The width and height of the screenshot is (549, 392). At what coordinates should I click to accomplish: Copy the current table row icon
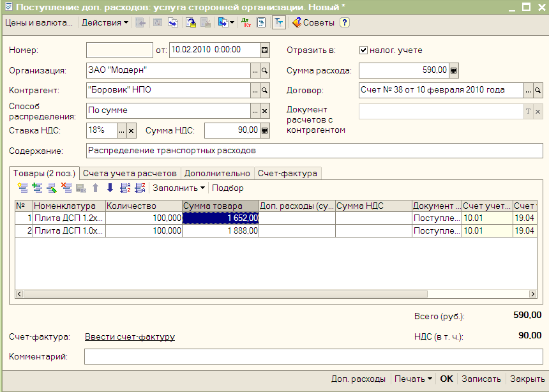point(38,188)
